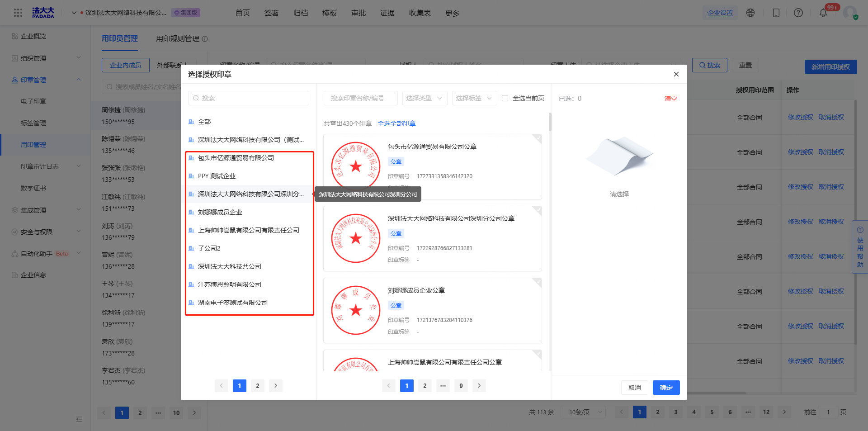Select PPY 测试企业 in company list
Image resolution: width=868 pixels, height=431 pixels.
click(217, 176)
